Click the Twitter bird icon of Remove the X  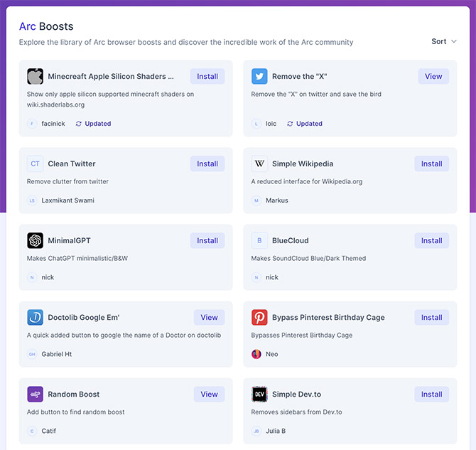click(x=259, y=76)
